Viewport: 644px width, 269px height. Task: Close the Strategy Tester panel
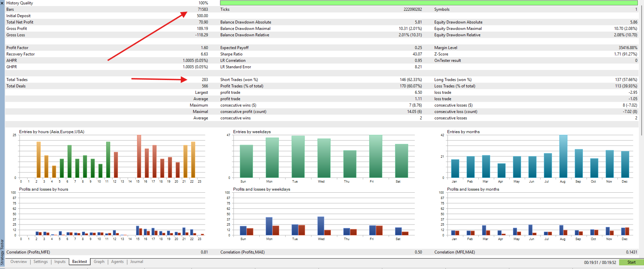click(2, 3)
